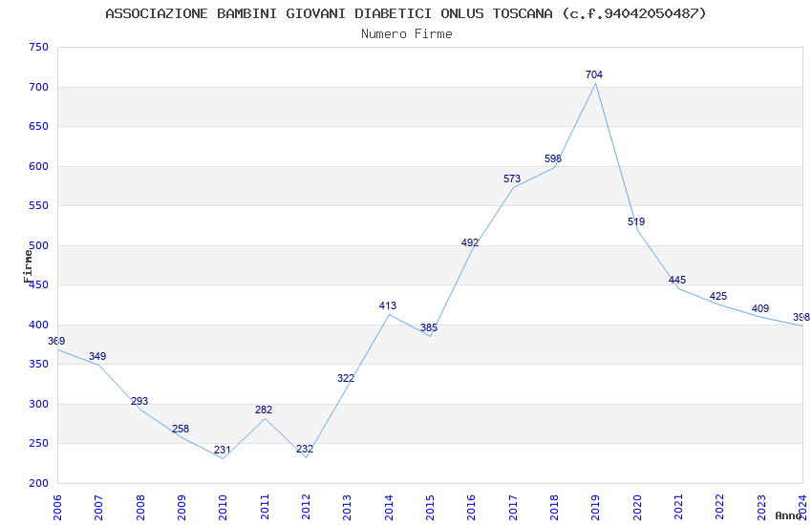The height and width of the screenshot is (525, 812).
Task: Select the data label 425
Action: point(718,296)
